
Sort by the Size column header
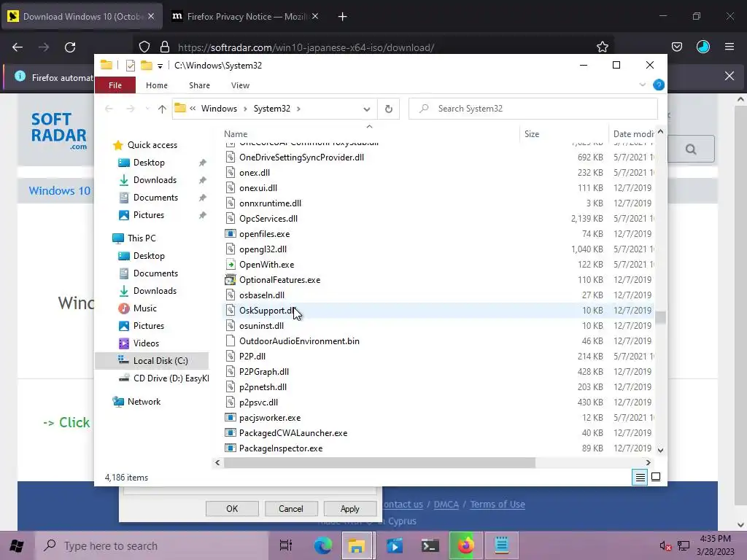(x=564, y=134)
